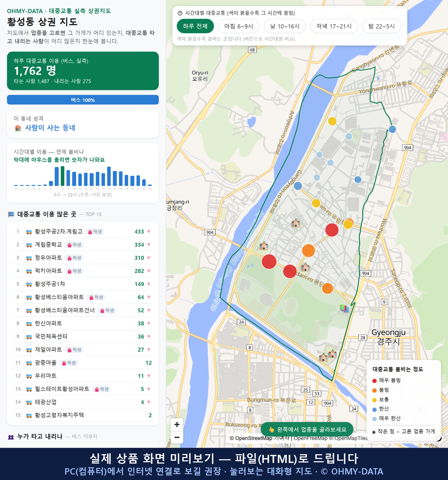Click the hour 16 bar in hourly chart
Viewport: 448px width, 480px height.
[109, 176]
